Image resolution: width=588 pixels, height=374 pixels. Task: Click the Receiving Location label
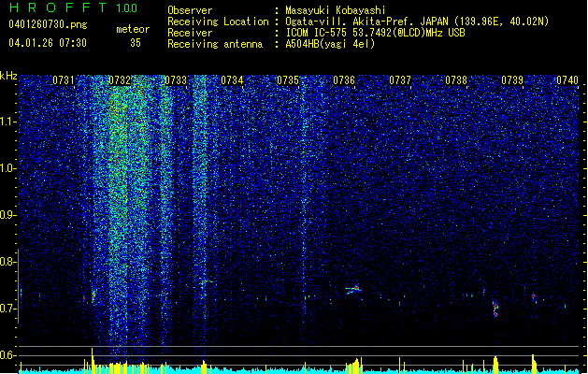pos(218,22)
